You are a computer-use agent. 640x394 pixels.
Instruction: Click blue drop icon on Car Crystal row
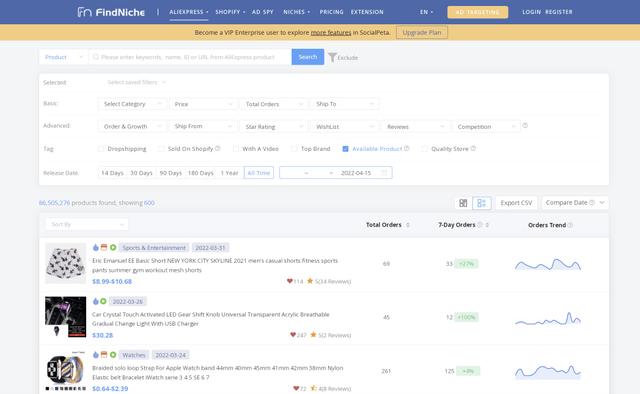pyautogui.click(x=96, y=301)
